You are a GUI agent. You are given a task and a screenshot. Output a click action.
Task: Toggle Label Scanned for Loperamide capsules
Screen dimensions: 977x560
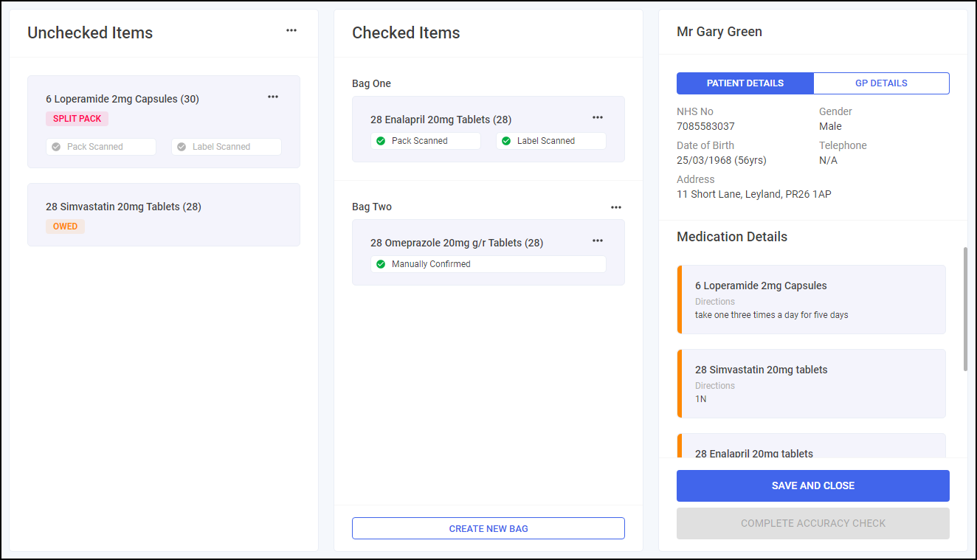227,147
